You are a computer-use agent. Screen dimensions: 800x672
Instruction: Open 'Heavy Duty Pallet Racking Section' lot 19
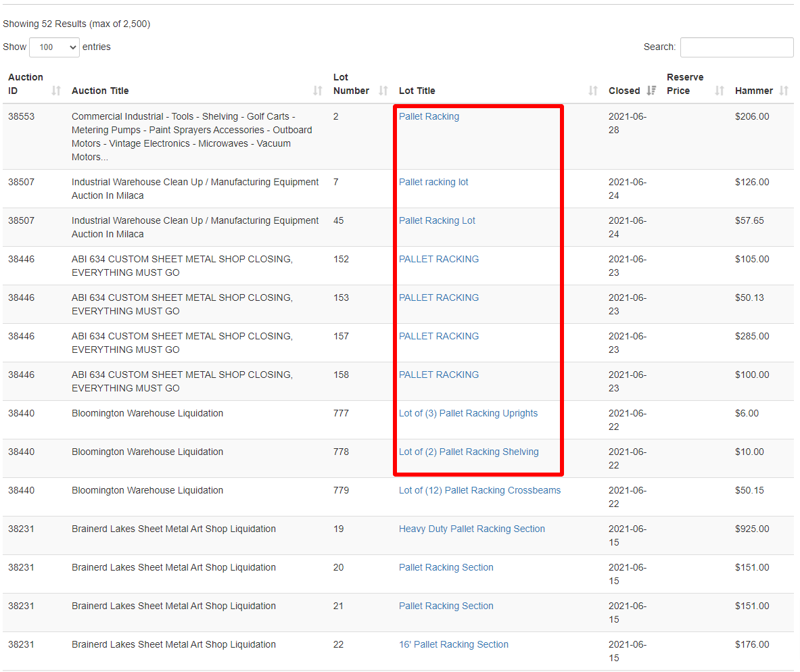tap(471, 528)
